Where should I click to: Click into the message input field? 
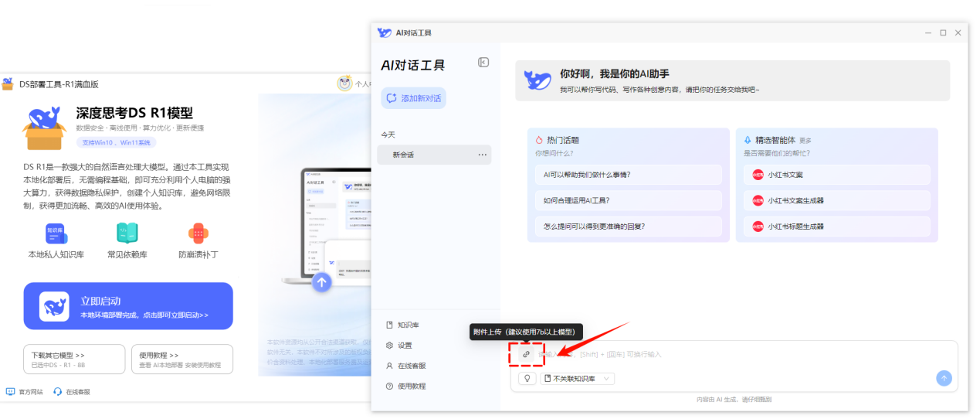point(734,354)
